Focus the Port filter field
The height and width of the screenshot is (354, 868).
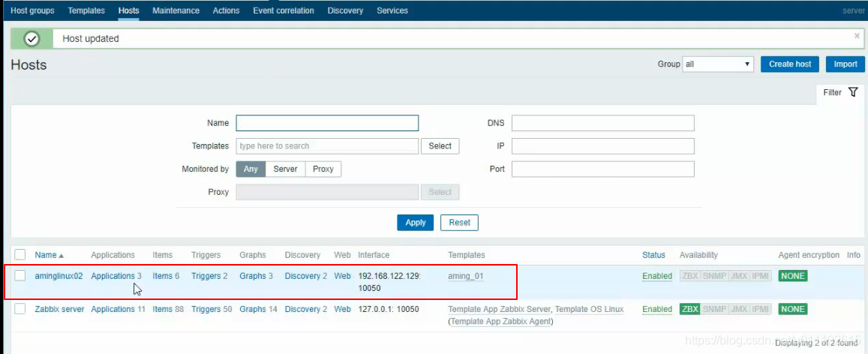tap(603, 169)
